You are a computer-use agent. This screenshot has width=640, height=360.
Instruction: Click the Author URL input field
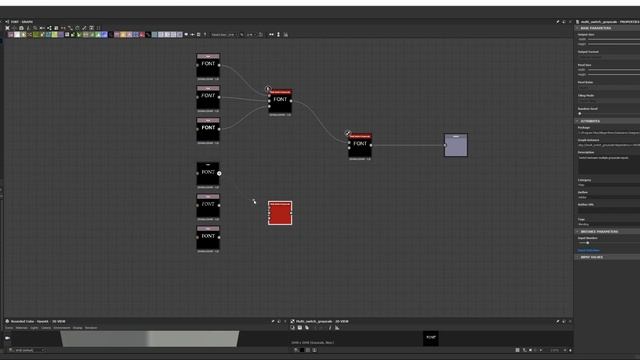tap(609, 210)
